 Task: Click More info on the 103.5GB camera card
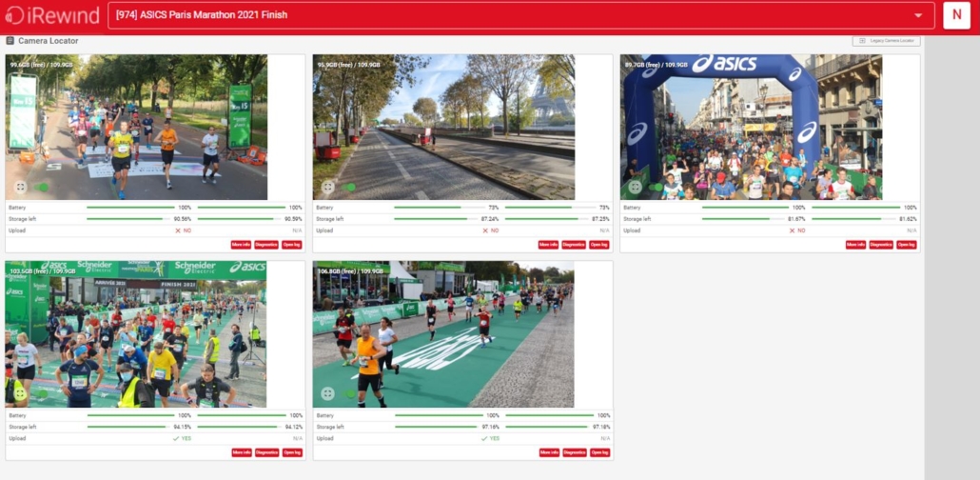(x=242, y=452)
